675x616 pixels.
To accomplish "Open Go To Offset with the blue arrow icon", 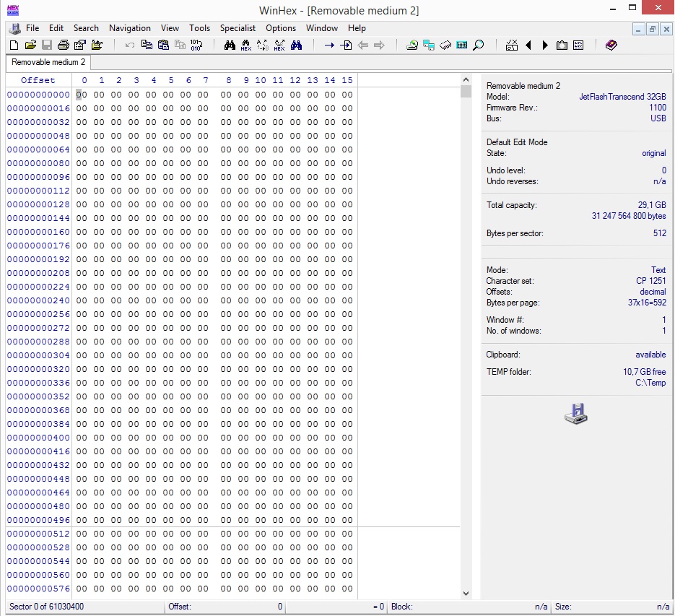I will (329, 45).
